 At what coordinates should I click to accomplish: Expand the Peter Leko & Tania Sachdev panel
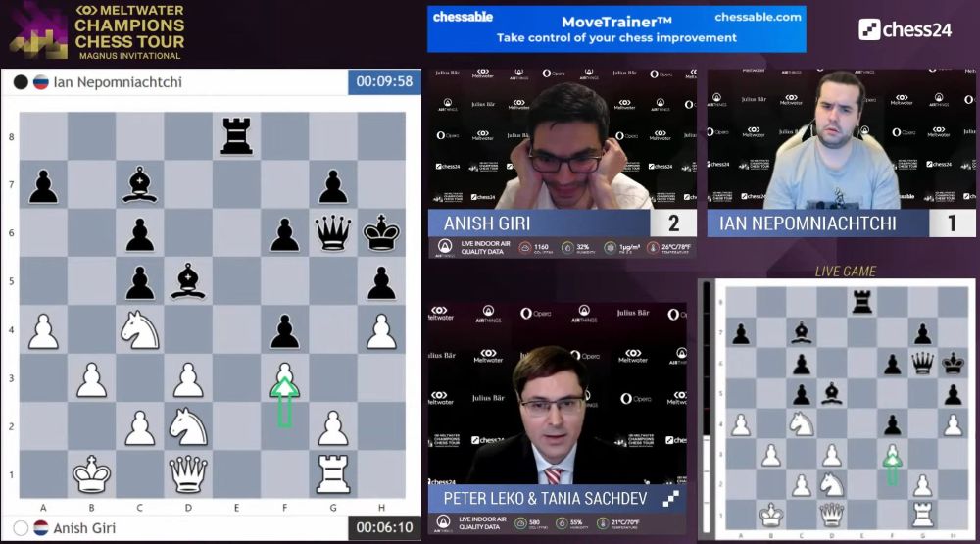[x=671, y=498]
